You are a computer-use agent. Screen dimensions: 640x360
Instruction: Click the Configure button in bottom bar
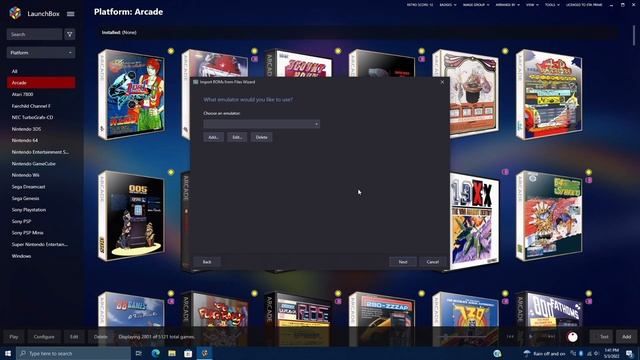[44, 337]
